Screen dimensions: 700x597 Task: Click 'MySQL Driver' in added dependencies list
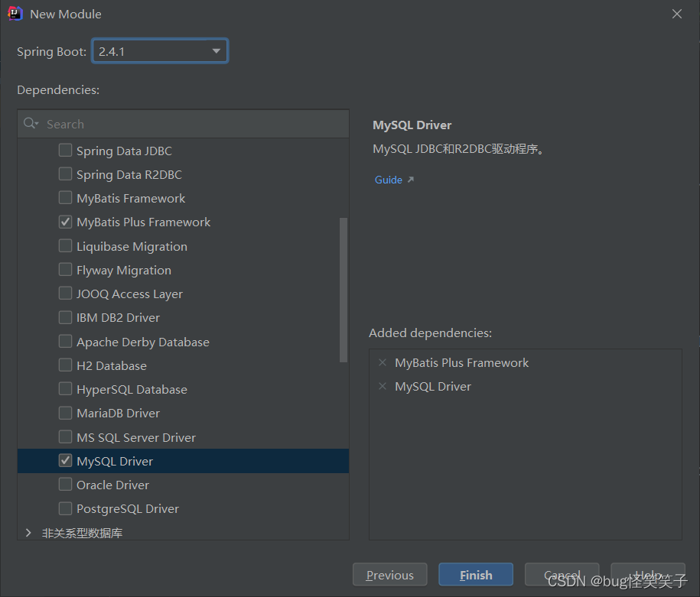433,386
